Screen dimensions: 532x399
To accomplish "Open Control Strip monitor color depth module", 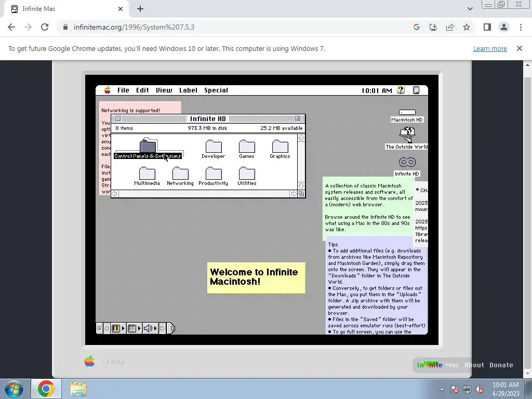I will pos(118,328).
